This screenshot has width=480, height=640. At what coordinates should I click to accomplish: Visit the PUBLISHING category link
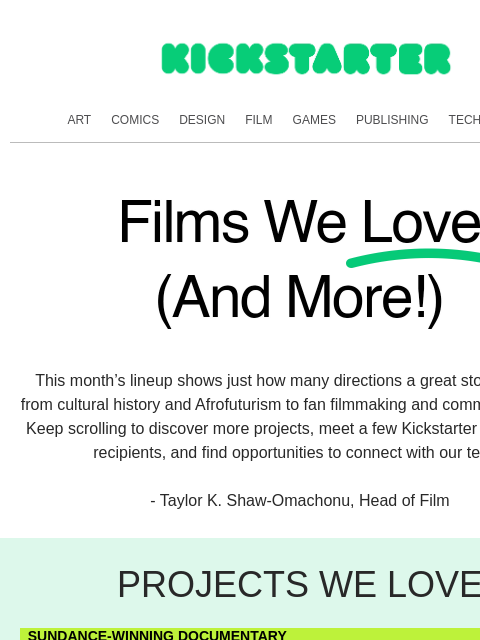392,120
